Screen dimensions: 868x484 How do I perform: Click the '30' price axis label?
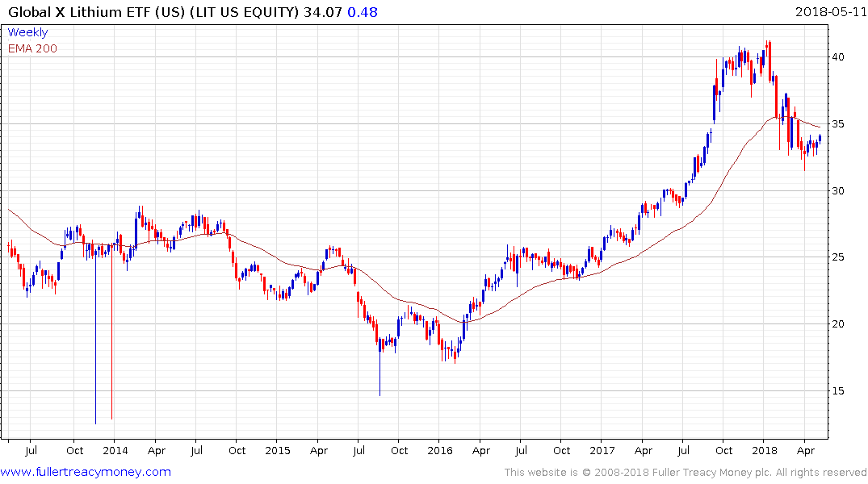coord(837,191)
